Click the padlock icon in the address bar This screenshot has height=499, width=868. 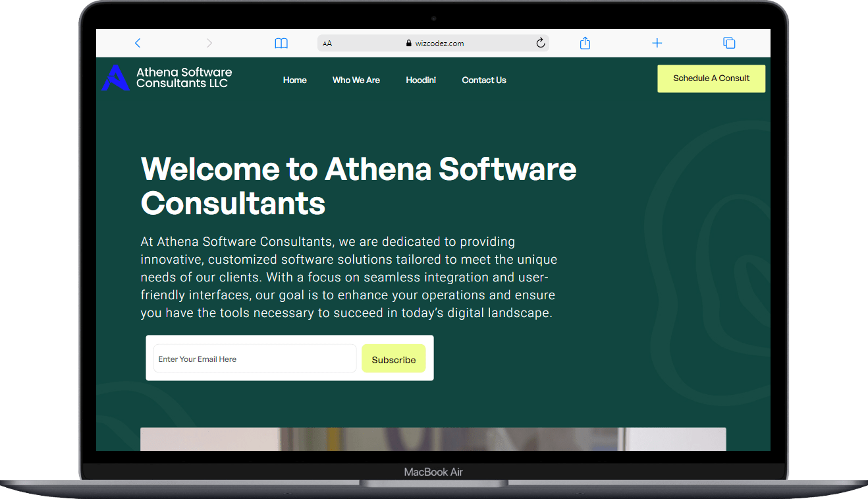coord(408,43)
